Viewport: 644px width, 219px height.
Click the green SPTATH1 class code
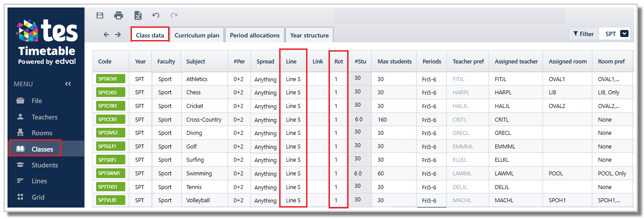coord(111,79)
